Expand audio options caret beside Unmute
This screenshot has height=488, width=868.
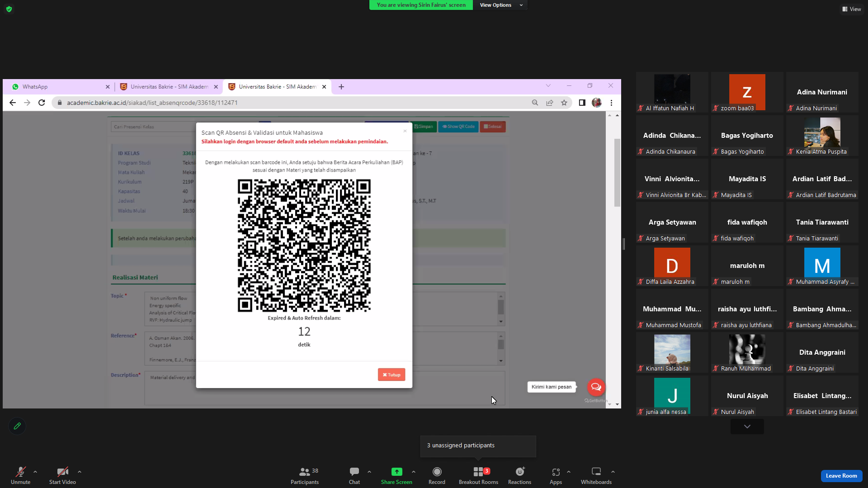[35, 472]
